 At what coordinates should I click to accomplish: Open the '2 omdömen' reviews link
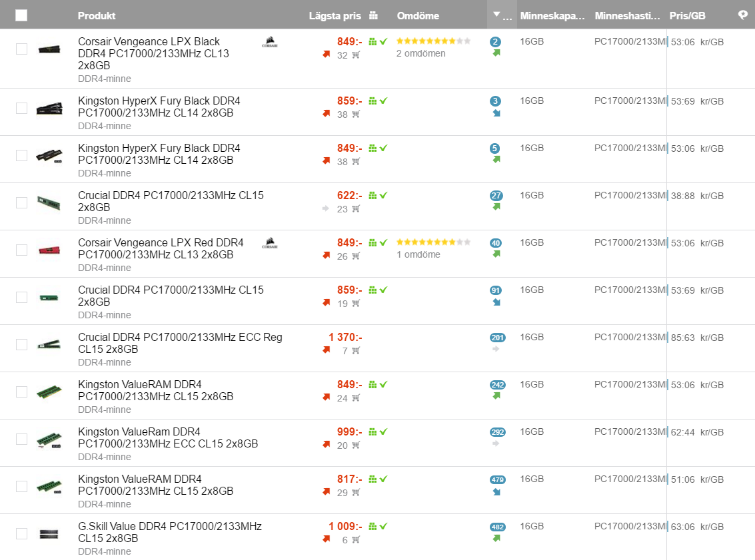pyautogui.click(x=420, y=53)
